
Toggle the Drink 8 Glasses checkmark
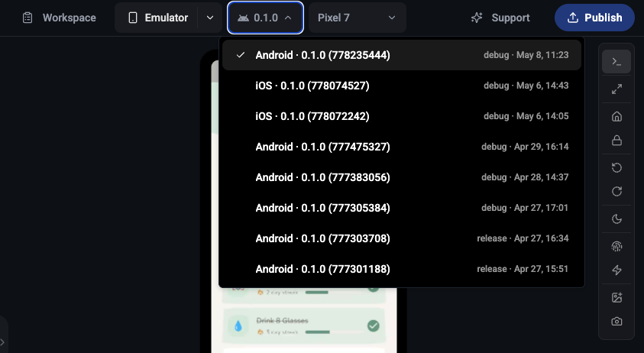point(374,326)
